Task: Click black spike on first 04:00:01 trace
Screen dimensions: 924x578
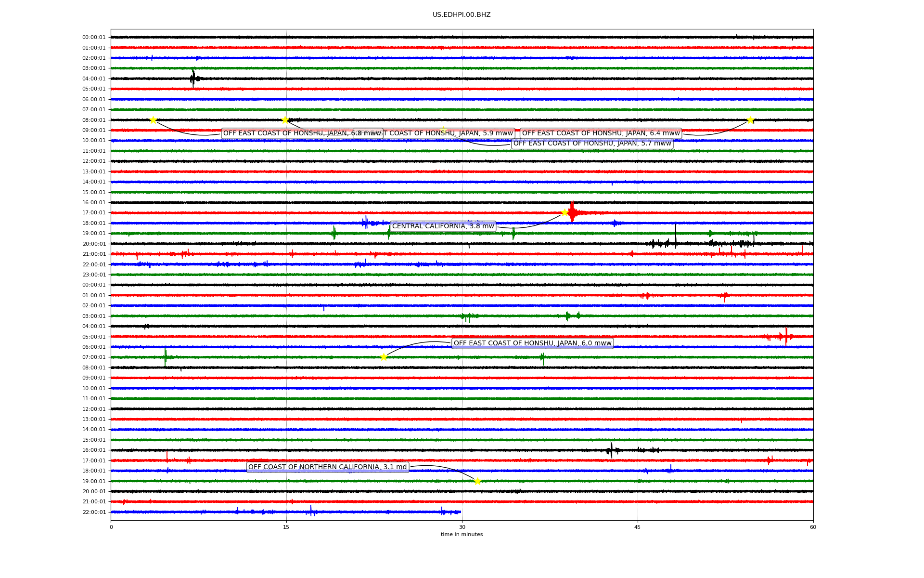Action: (x=193, y=79)
